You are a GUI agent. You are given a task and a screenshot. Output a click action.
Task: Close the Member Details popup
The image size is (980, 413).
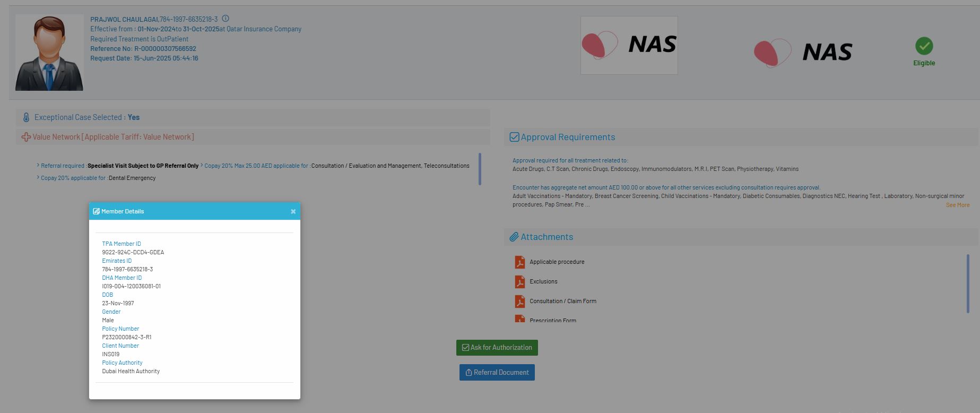point(293,211)
